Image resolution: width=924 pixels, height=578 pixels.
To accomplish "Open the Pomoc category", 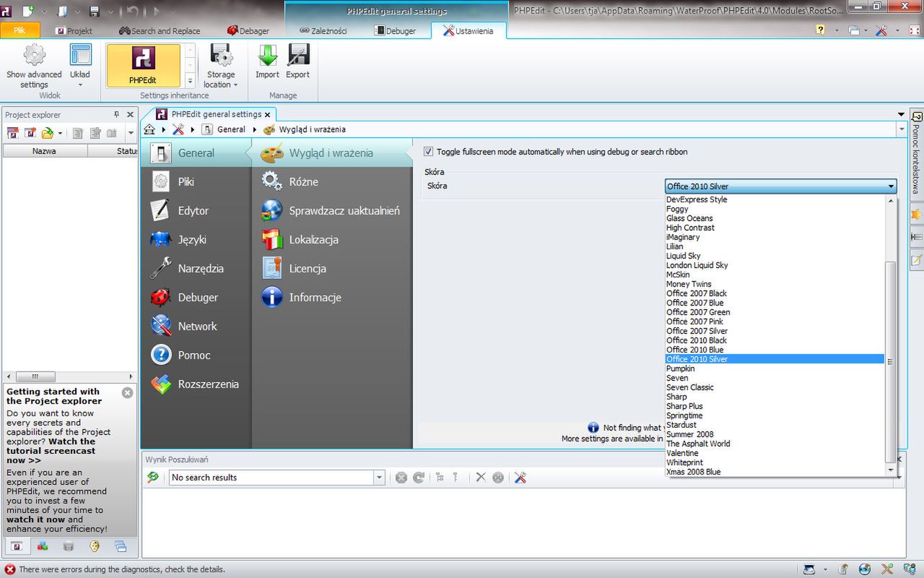I will (196, 355).
